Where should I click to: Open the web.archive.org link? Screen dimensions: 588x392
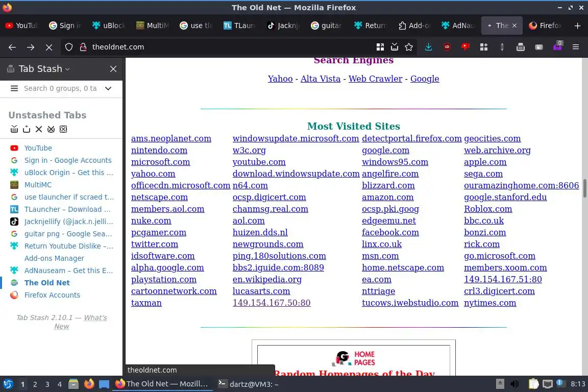pos(497,150)
